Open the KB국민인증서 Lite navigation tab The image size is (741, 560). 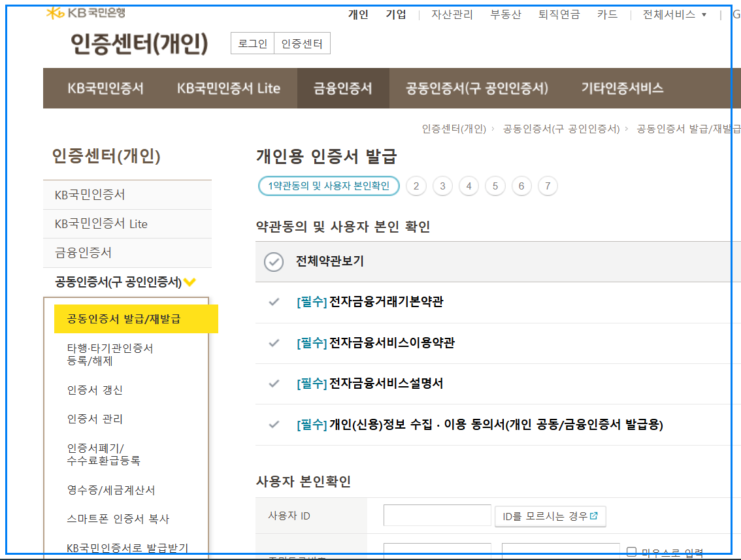click(x=229, y=88)
